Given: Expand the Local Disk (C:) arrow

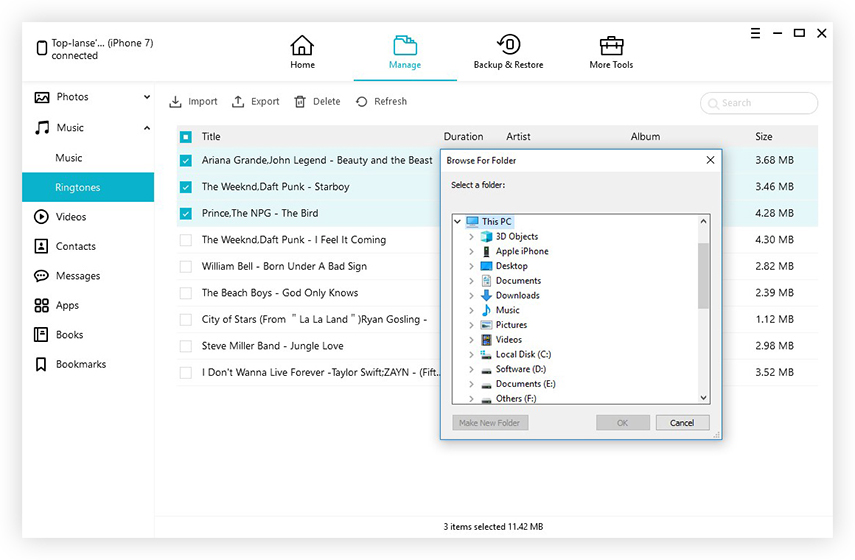Looking at the screenshot, I should click(x=471, y=354).
